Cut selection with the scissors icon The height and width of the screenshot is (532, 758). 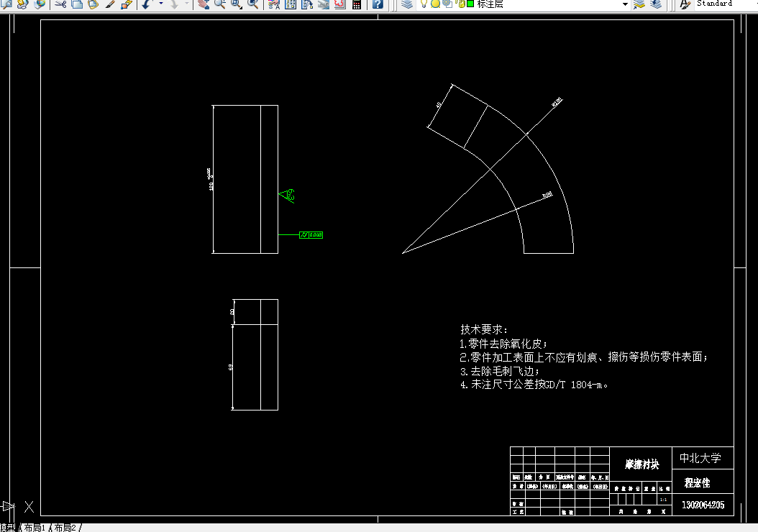[x=60, y=4]
